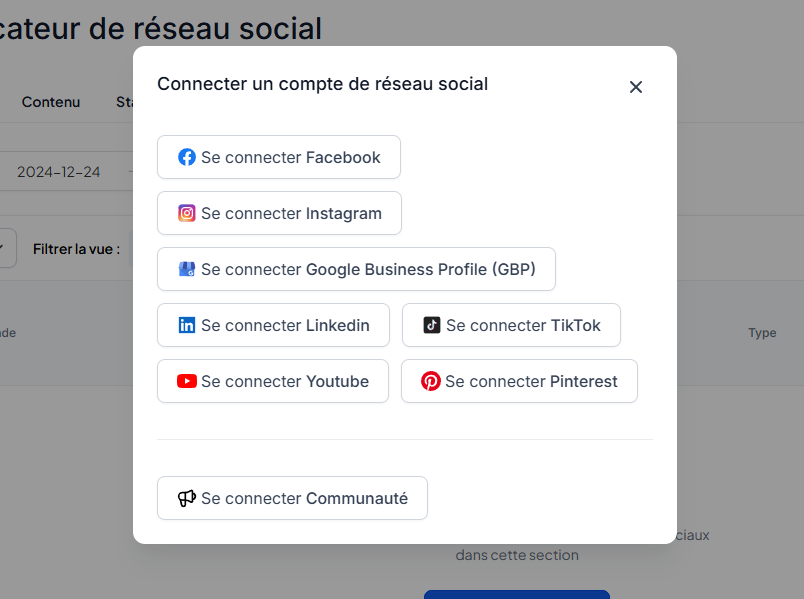Screen dimensions: 804x599
Task: Click the LinkedIn logo icon
Action: tap(187, 325)
